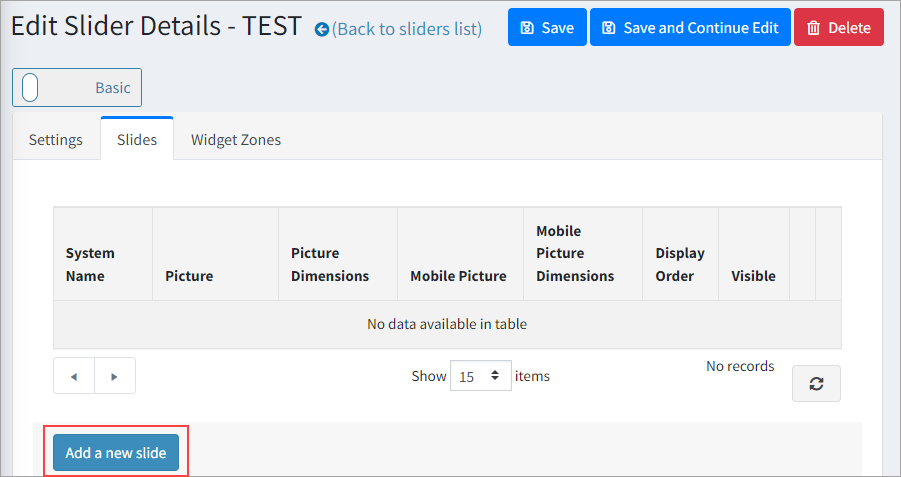Click the Mobile Picture column header
The width and height of the screenshot is (901, 477).
point(458,276)
